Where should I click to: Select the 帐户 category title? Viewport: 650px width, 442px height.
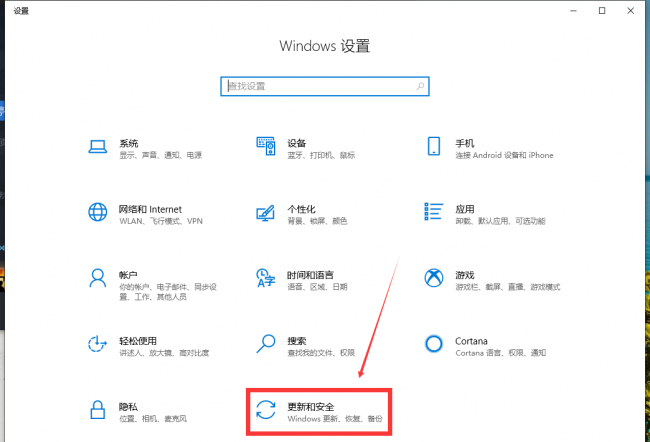(x=128, y=275)
